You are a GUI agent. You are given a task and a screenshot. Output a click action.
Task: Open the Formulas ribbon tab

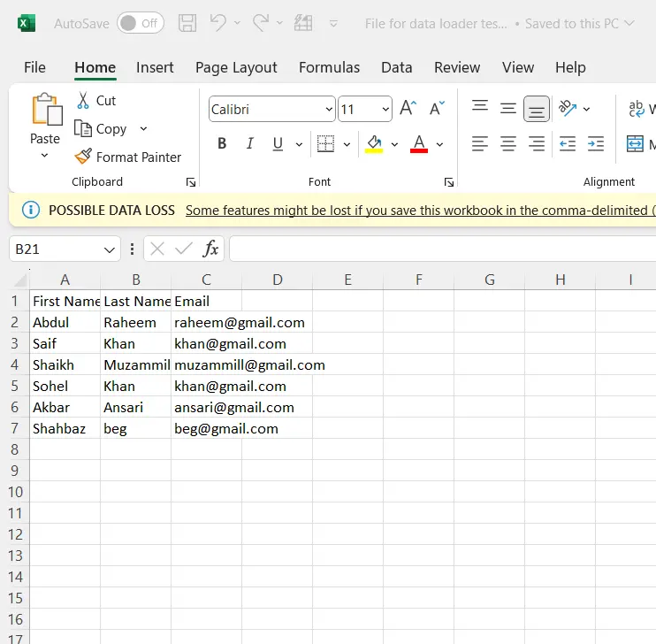point(329,67)
